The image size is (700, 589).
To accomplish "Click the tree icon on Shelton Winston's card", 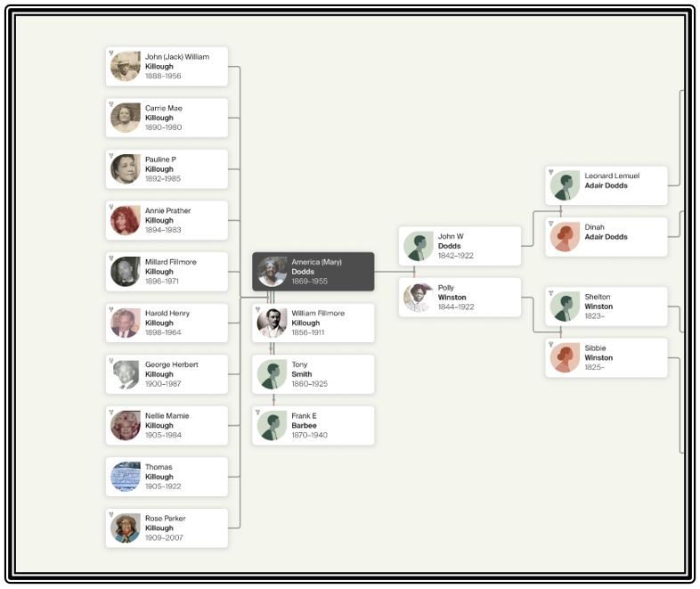I will 551,293.
